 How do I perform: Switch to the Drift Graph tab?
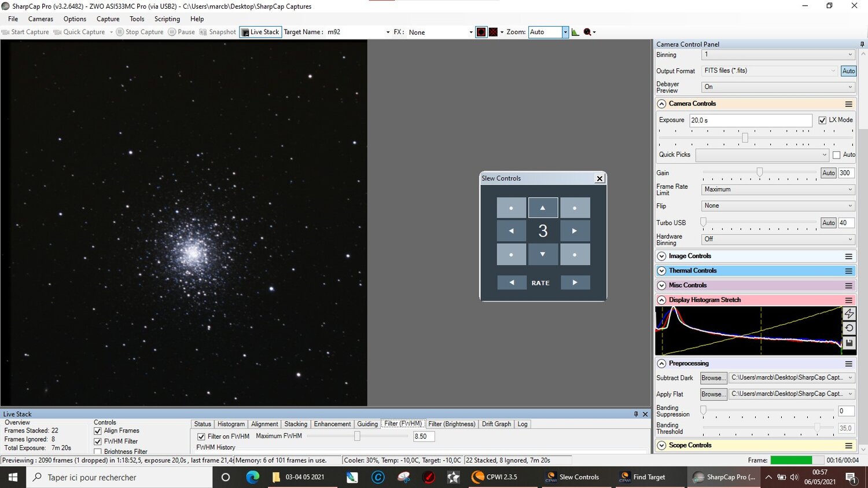tap(496, 424)
